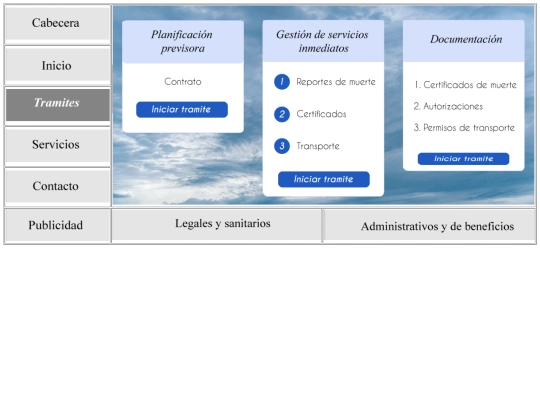Start tramite under Gestión de servicios inmediatos
The width and height of the screenshot is (540, 405).
pyautogui.click(x=324, y=179)
